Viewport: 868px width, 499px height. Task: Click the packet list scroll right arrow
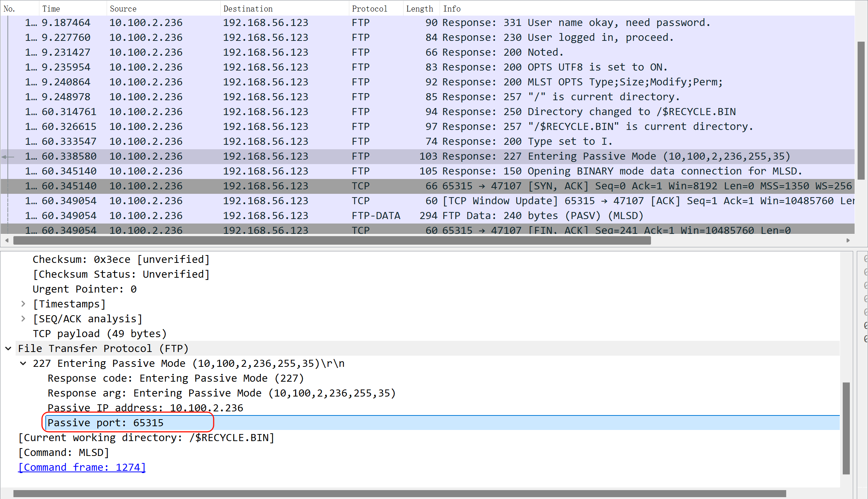[x=848, y=241]
